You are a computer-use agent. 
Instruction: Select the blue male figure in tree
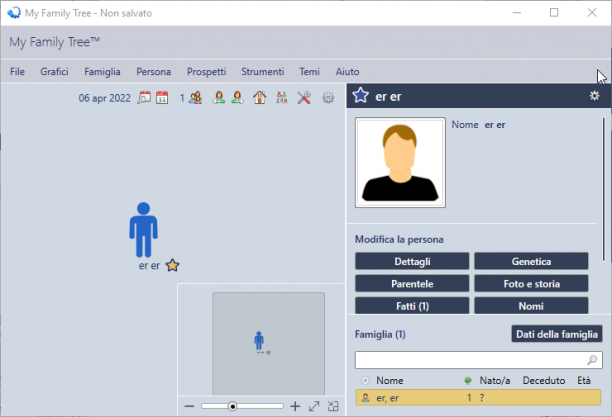[144, 230]
